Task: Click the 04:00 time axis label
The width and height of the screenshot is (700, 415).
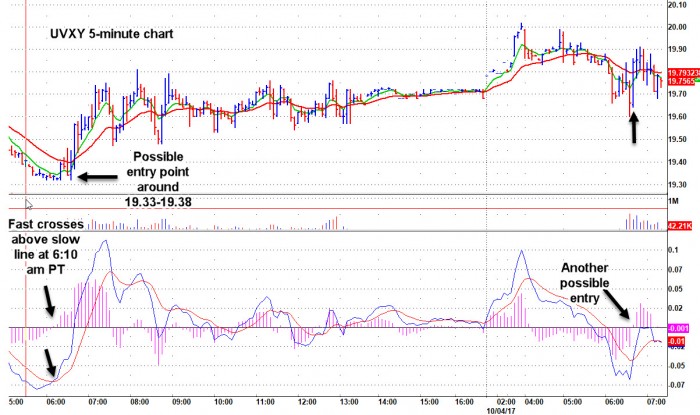Action: point(534,402)
